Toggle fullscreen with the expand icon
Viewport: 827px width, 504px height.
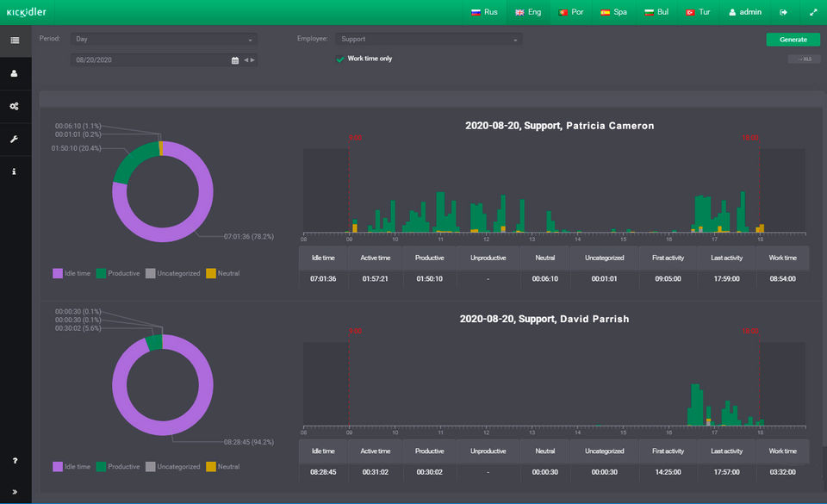pyautogui.click(x=813, y=12)
